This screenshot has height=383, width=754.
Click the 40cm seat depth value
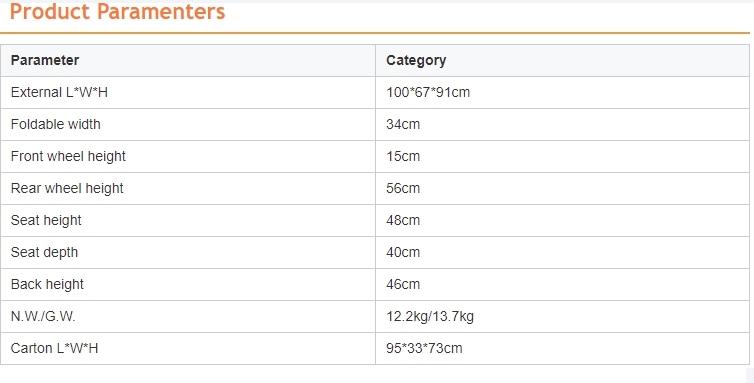[x=403, y=252]
